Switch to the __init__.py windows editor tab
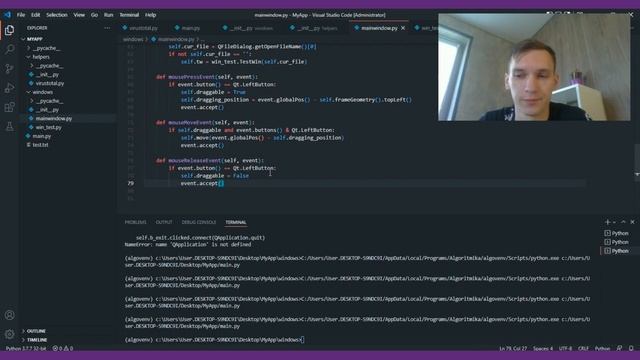This screenshot has width=640, height=360. pos(248,28)
